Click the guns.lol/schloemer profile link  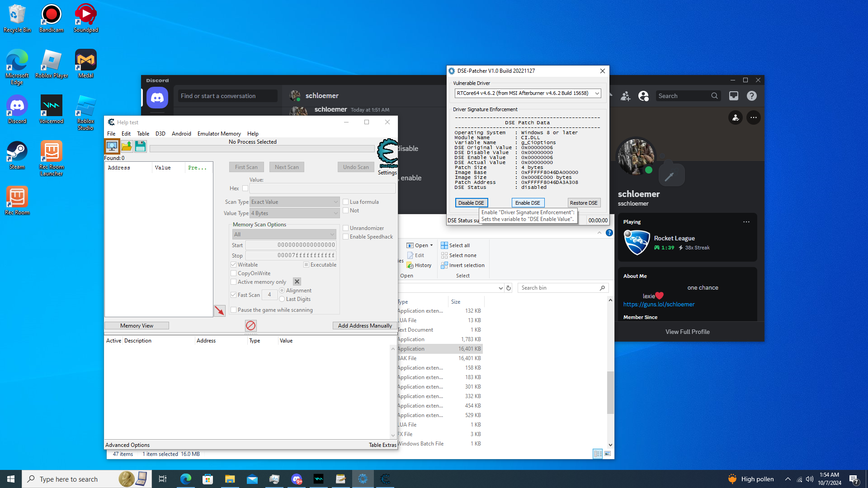point(659,305)
